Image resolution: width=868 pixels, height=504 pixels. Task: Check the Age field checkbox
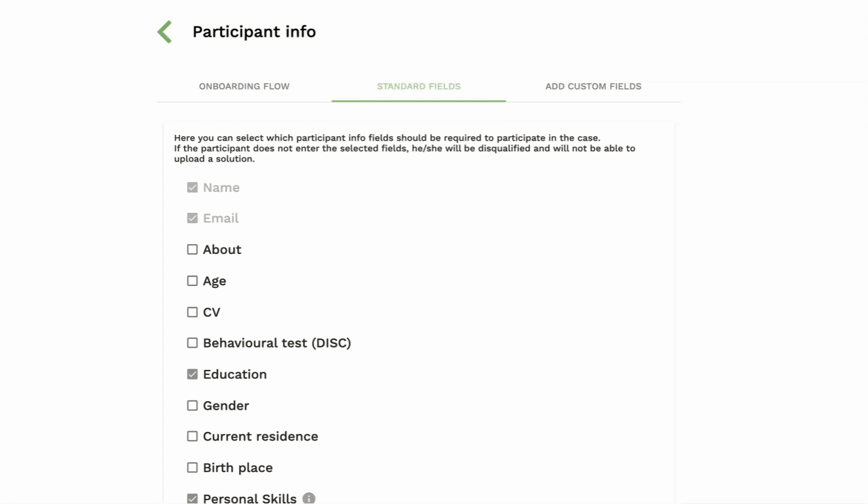tap(192, 281)
